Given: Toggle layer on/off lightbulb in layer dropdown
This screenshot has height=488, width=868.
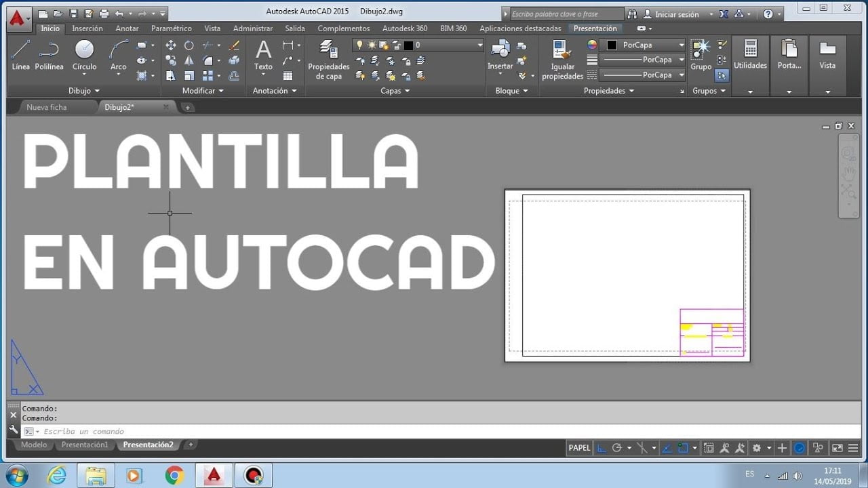Looking at the screenshot, I should pyautogui.click(x=359, y=45).
